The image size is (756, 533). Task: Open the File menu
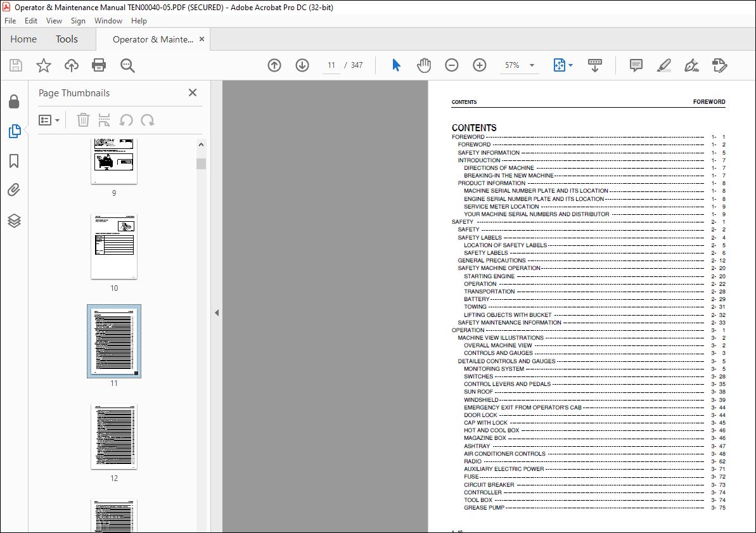tap(10, 21)
